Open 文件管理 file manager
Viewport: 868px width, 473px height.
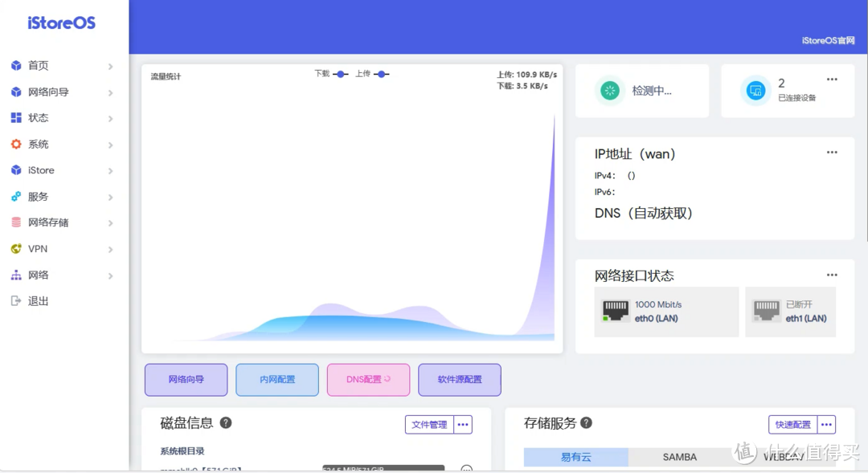click(429, 425)
